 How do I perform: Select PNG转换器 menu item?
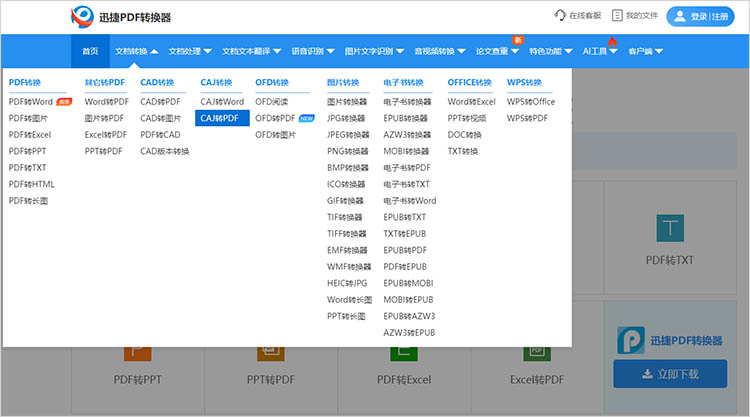[348, 151]
